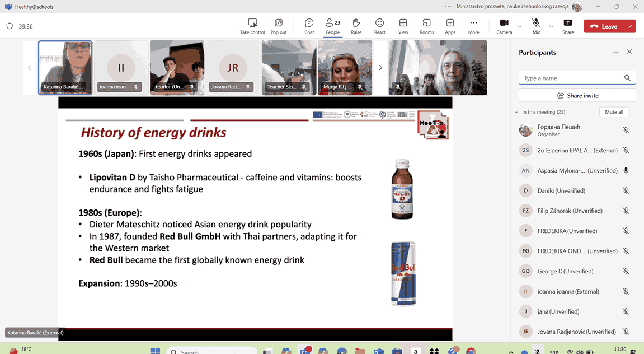
Task: Click the AN avatar for Aspasia Mylona
Action: (x=526, y=170)
